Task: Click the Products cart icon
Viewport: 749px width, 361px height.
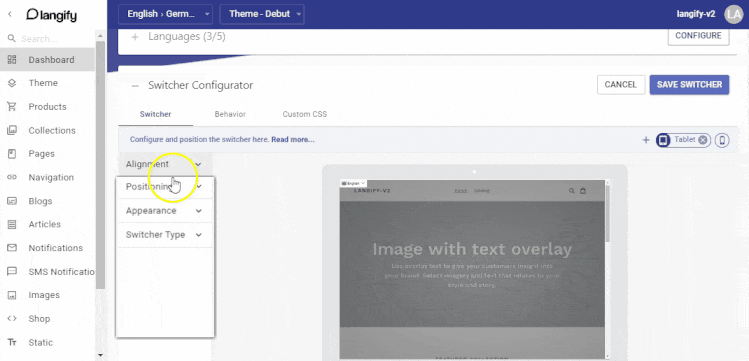Action: pyautogui.click(x=12, y=106)
